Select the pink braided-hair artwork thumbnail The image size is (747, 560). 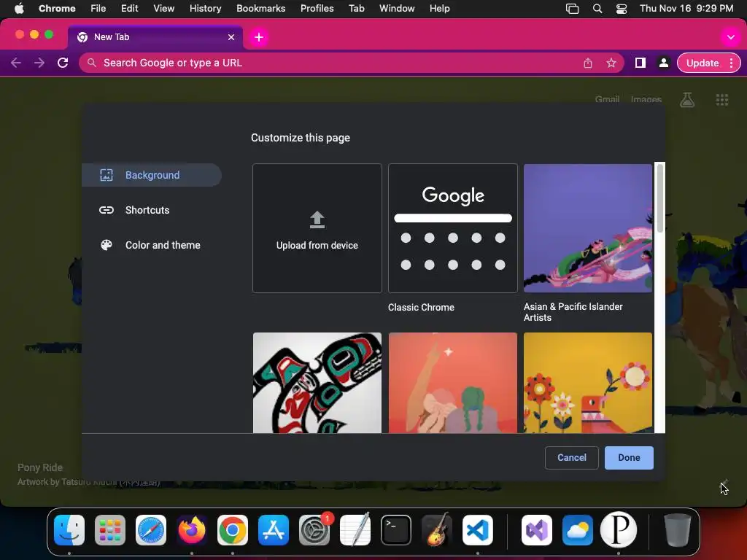tap(453, 383)
